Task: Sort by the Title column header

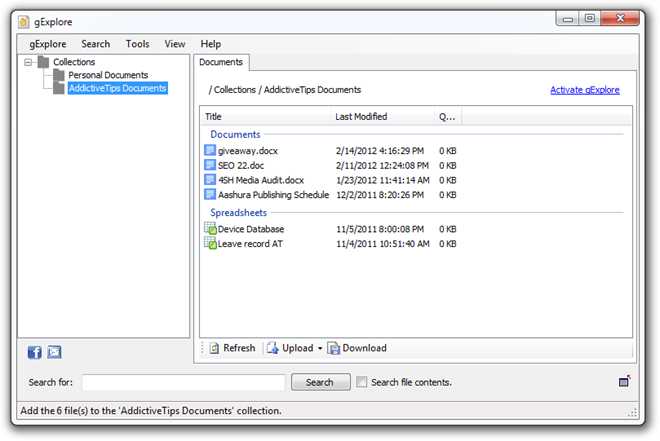Action: click(265, 117)
